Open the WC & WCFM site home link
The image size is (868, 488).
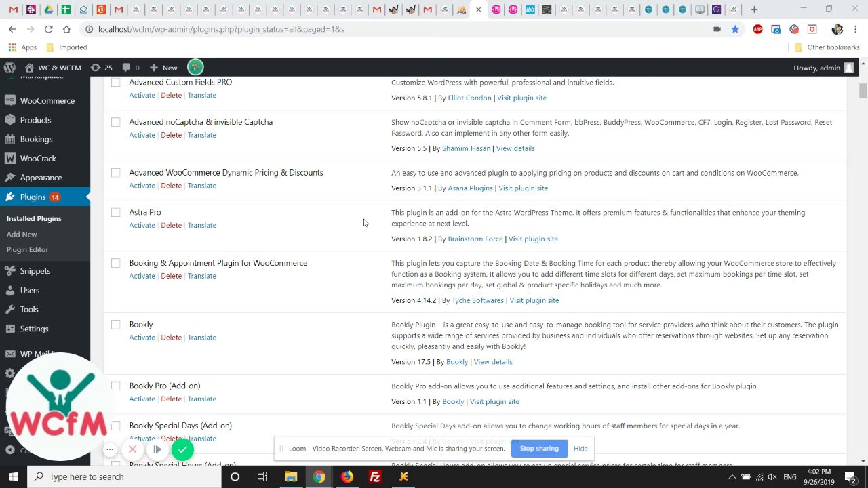pyautogui.click(x=53, y=68)
